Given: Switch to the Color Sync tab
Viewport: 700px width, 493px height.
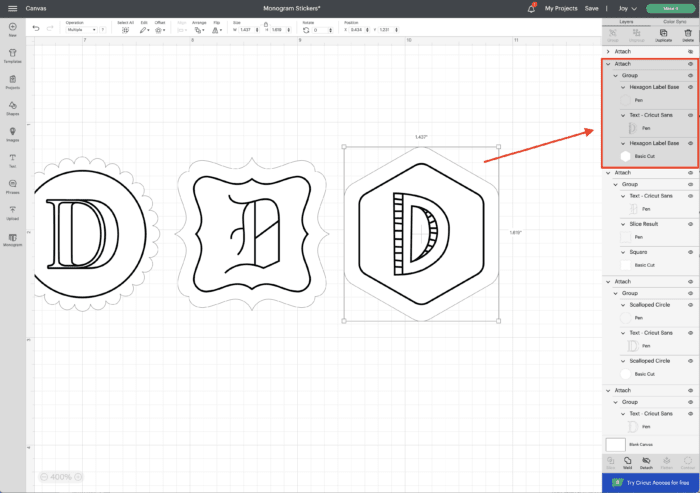Looking at the screenshot, I should pyautogui.click(x=675, y=20).
